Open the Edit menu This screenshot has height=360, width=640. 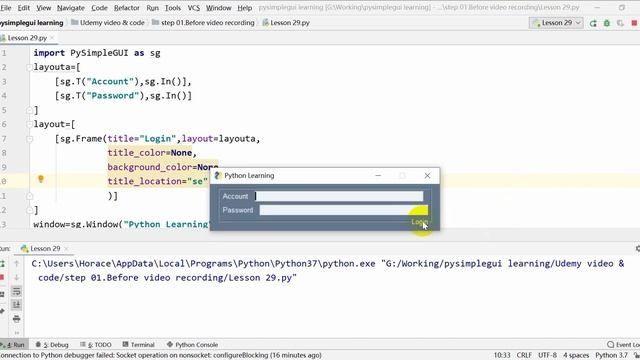(24, 8)
